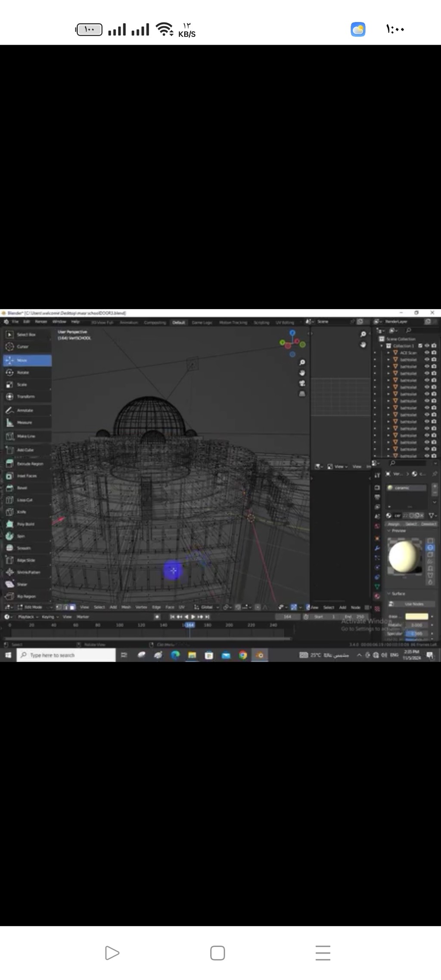
Task: Select the Cursor tool
Action: coord(27,347)
